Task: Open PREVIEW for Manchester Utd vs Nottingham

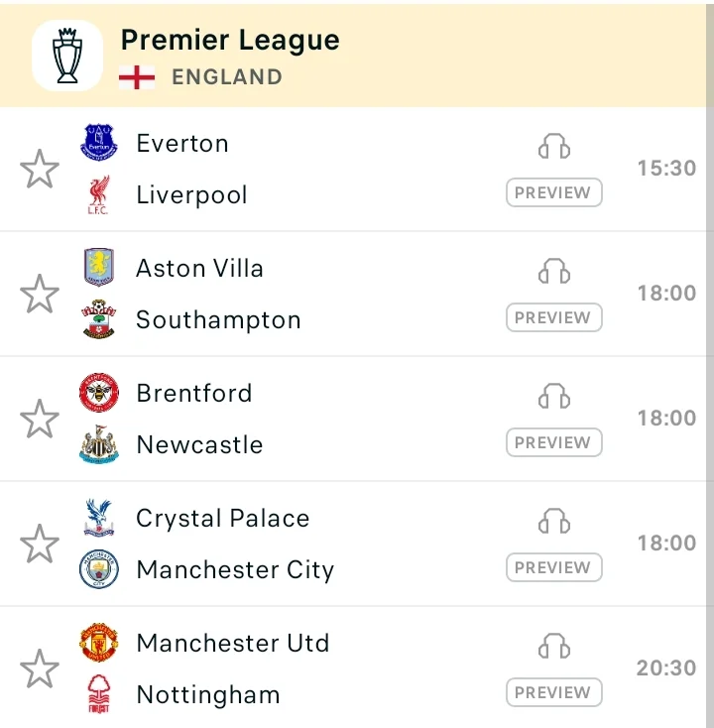Action: click(553, 692)
